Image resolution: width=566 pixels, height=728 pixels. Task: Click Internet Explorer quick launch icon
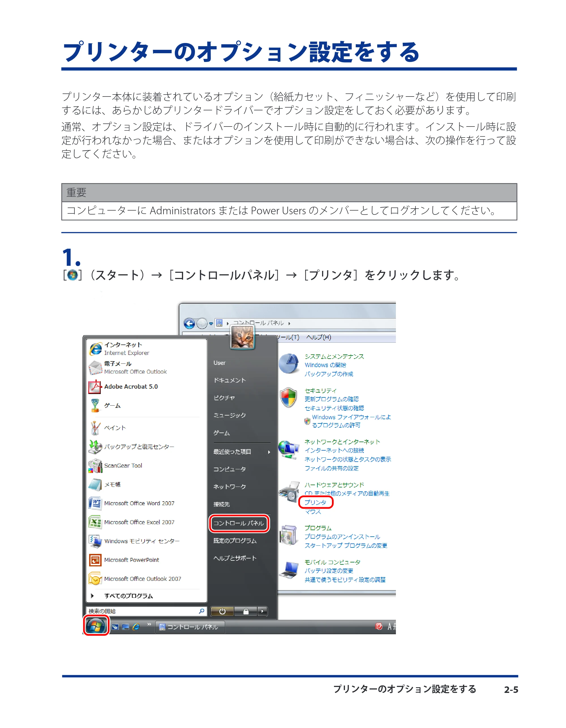[x=136, y=627]
